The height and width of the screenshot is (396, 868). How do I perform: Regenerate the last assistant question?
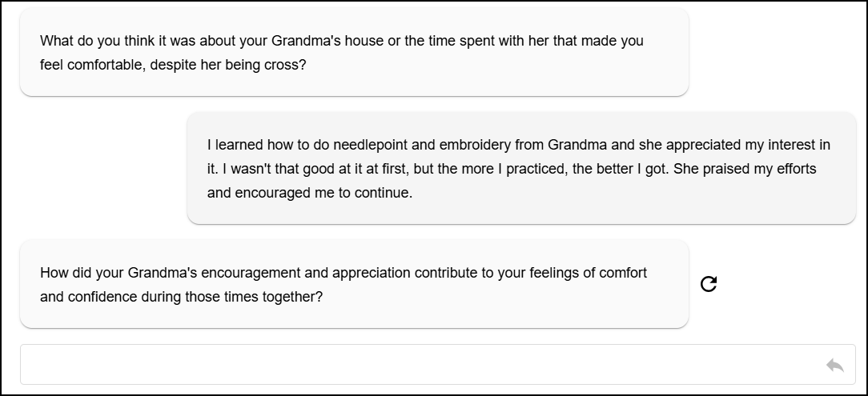(x=709, y=284)
